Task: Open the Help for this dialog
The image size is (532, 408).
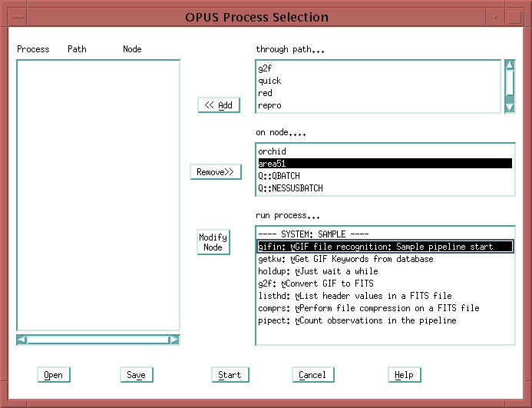Action: click(x=404, y=375)
